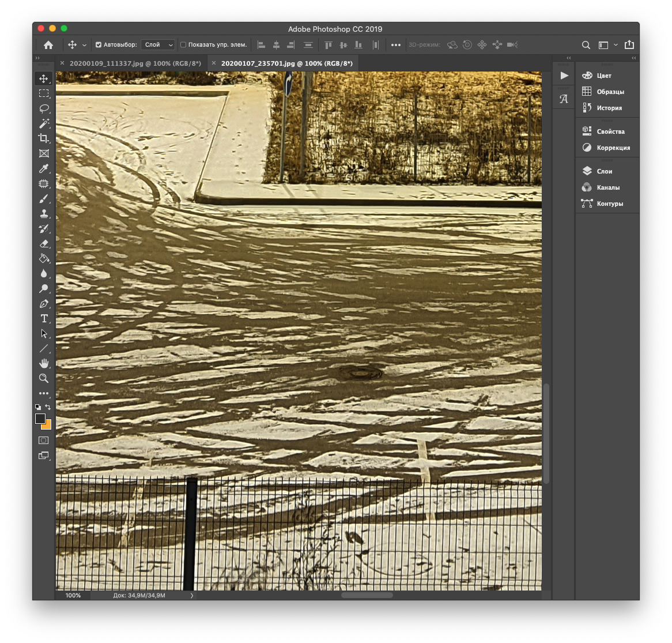Select the Lasso tool
672x643 pixels.
pos(44,108)
